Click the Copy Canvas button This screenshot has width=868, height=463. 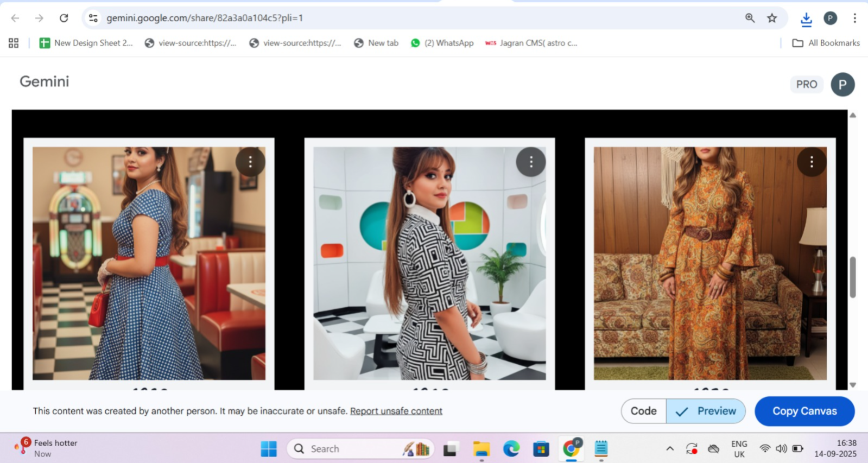(804, 411)
